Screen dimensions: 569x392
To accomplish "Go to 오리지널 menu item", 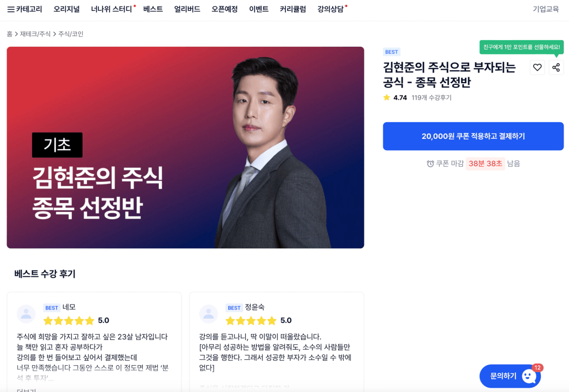I will [67, 9].
